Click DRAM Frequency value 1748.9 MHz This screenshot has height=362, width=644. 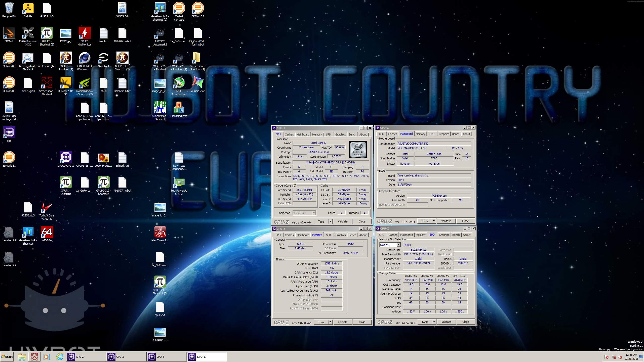click(x=331, y=263)
